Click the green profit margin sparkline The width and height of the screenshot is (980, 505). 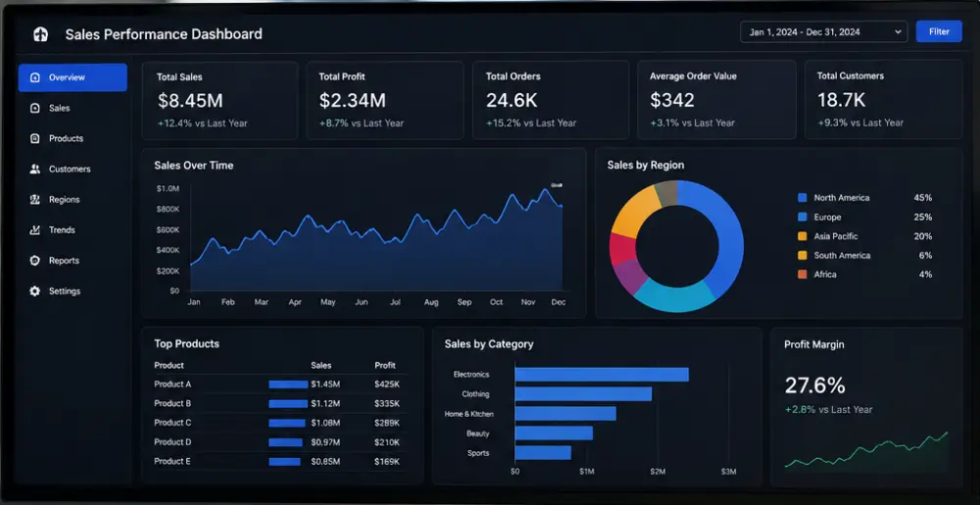(866, 450)
